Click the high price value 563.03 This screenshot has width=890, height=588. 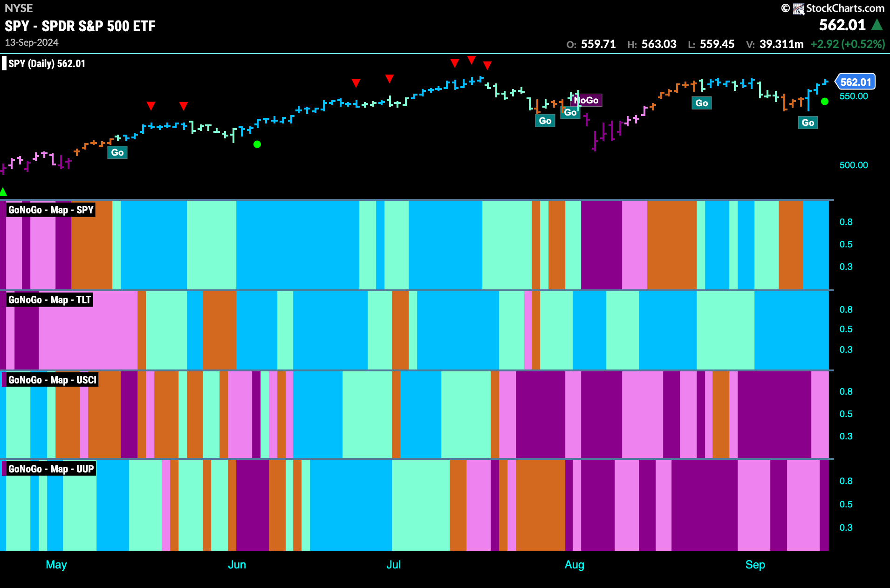tap(659, 44)
